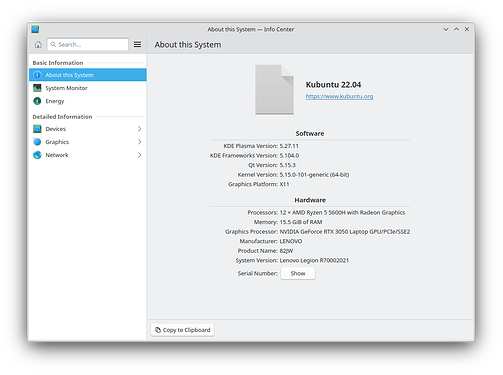Click the Info Center app icon in titlebar
503x375 pixels.
pos(35,29)
